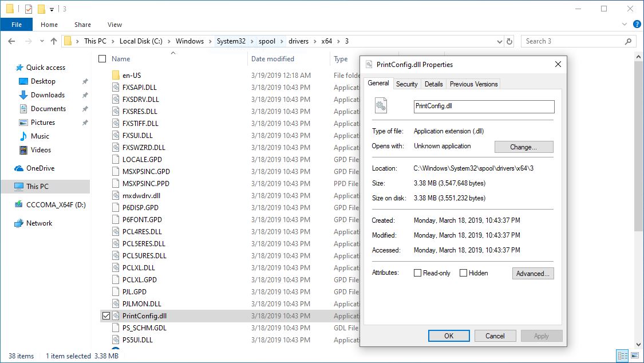Click New folder quick access icon
The width and height of the screenshot is (644, 363).
click(x=41, y=9)
